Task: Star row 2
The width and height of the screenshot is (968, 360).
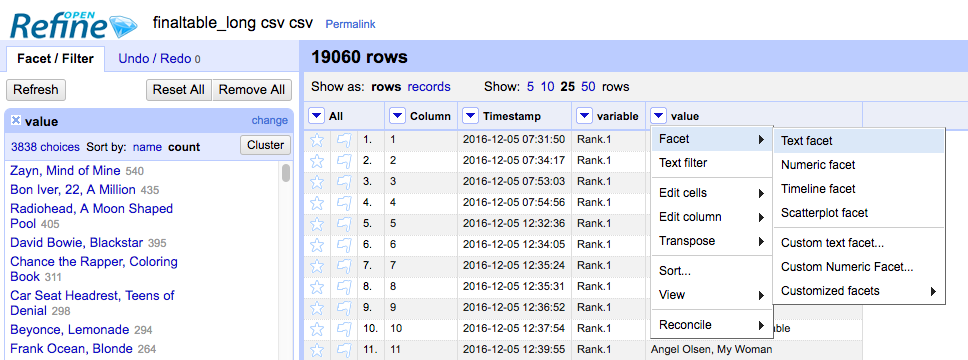Action: point(317,161)
